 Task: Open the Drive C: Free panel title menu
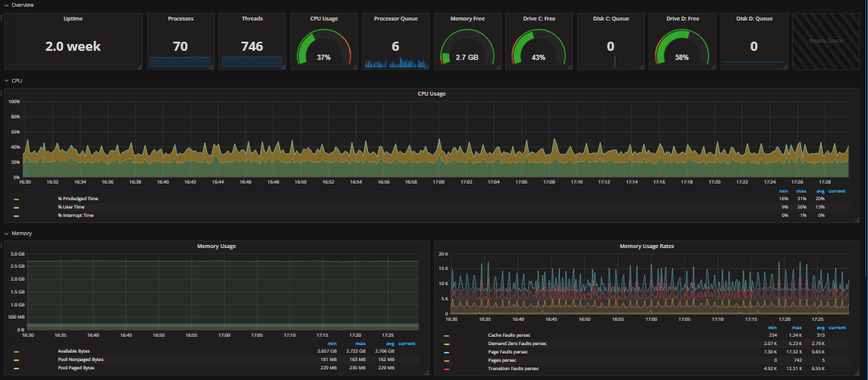[x=539, y=18]
